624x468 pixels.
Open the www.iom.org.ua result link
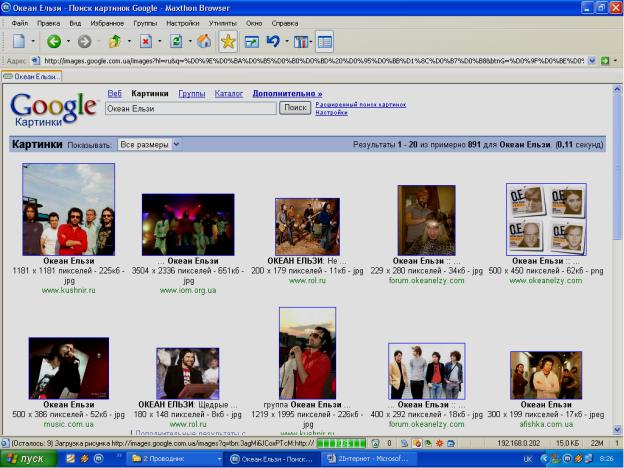coord(188,290)
